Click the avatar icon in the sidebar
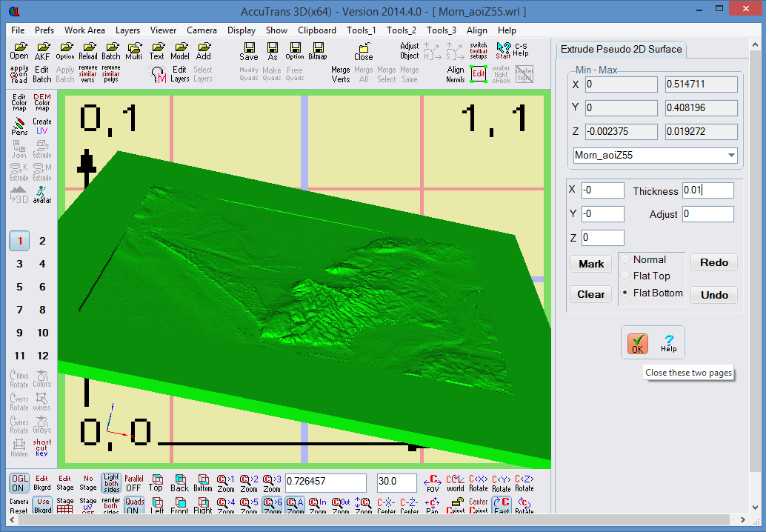Viewport: 766px width, 532px height. click(42, 194)
